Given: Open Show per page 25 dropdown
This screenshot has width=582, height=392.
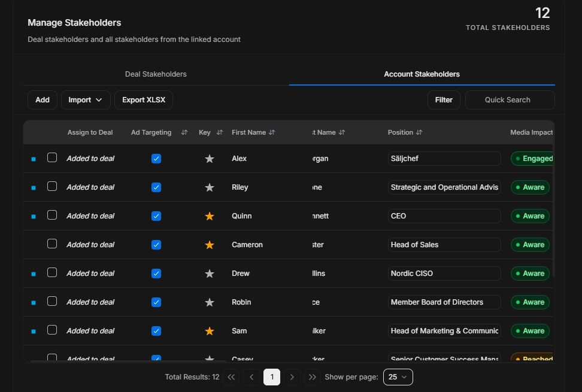Looking at the screenshot, I should (398, 377).
